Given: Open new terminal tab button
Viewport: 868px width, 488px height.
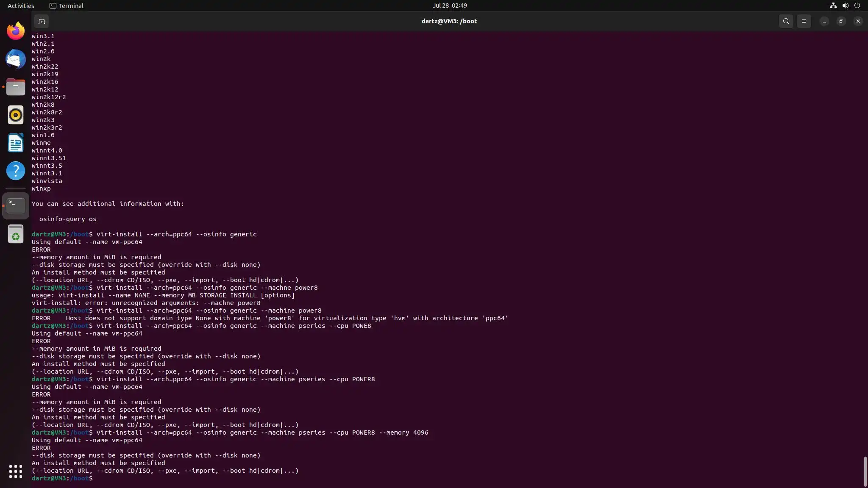Looking at the screenshot, I should coord(42,21).
